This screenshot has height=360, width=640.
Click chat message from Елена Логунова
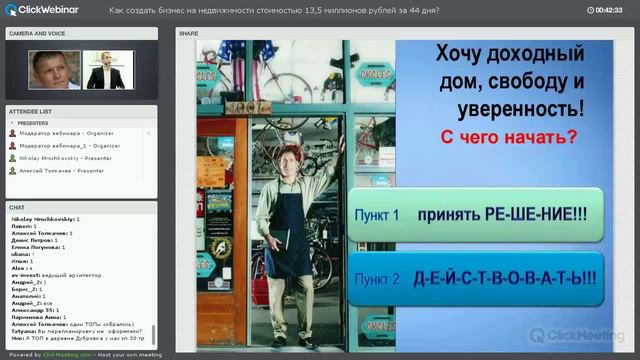coord(38,247)
